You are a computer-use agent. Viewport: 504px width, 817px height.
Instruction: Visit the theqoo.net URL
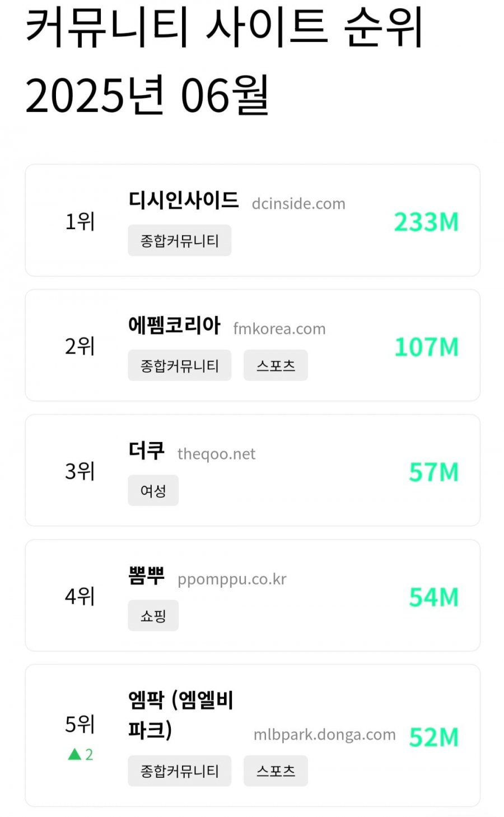(216, 453)
